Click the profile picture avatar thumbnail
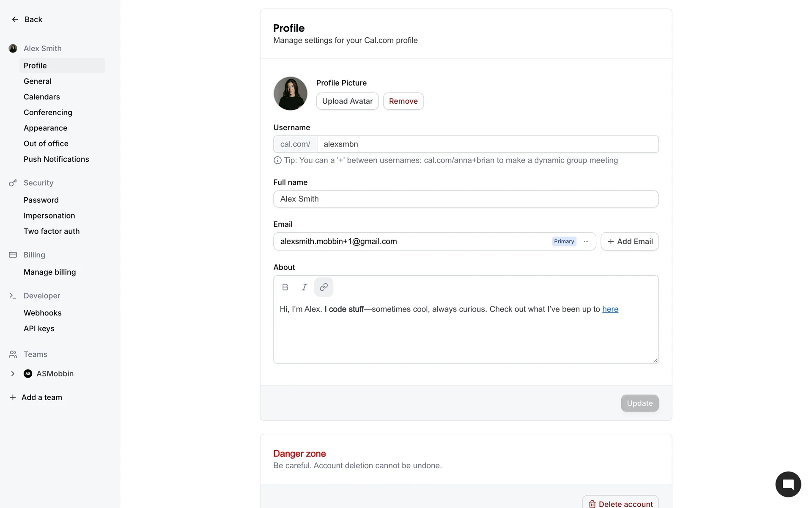 pos(291,94)
